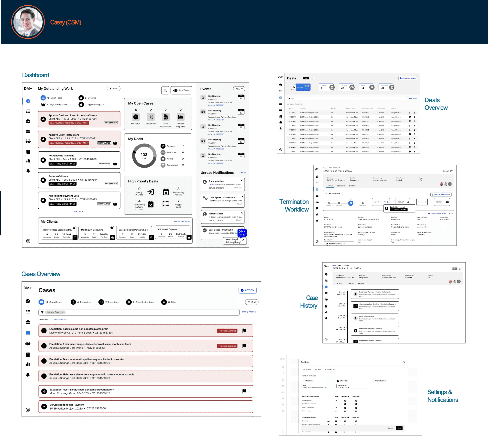The image size is (488, 448).
Task: Toggle SMS / Text notification channel checkbox
Action: tap(338, 381)
